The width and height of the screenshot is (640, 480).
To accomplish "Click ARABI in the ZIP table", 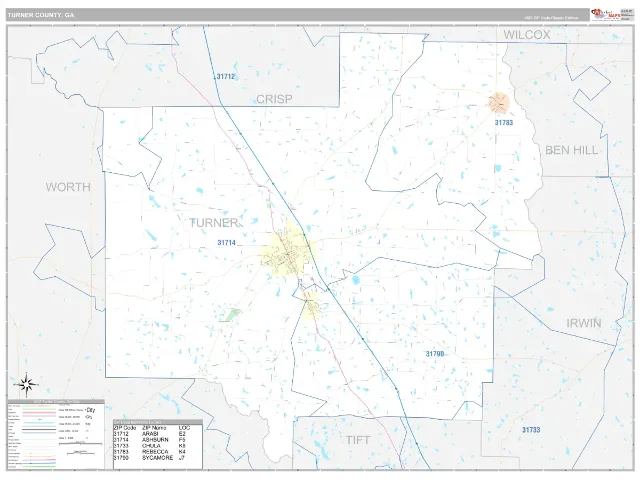I will [x=150, y=434].
